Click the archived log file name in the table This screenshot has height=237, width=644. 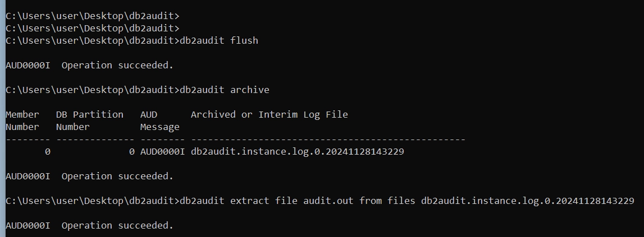pos(298,151)
